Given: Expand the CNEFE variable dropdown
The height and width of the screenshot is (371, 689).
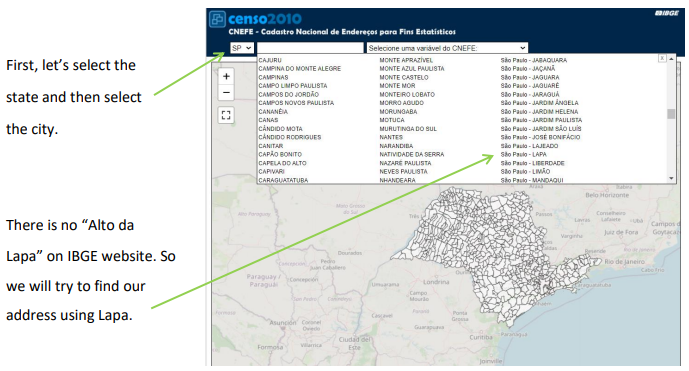Looking at the screenshot, I should [x=447, y=48].
